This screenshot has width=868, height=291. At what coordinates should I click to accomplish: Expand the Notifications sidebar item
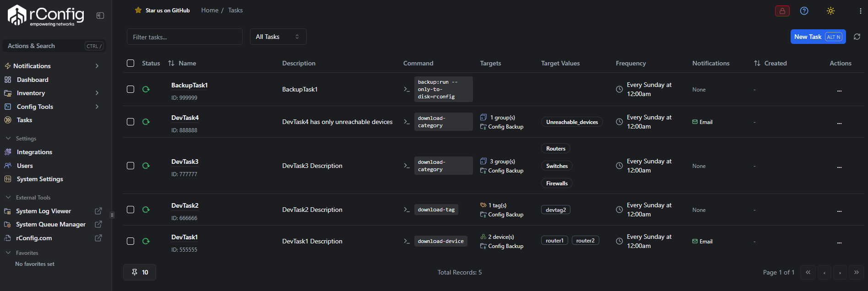(97, 66)
